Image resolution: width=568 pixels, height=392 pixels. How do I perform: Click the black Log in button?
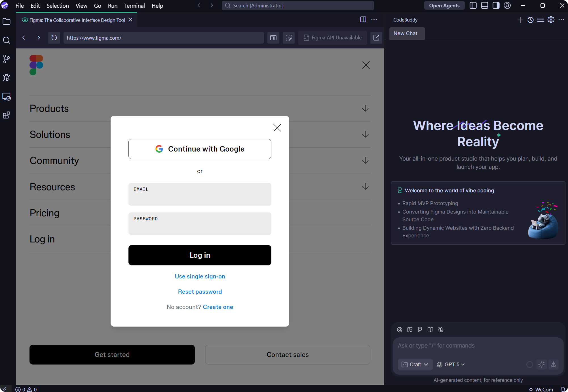point(200,255)
